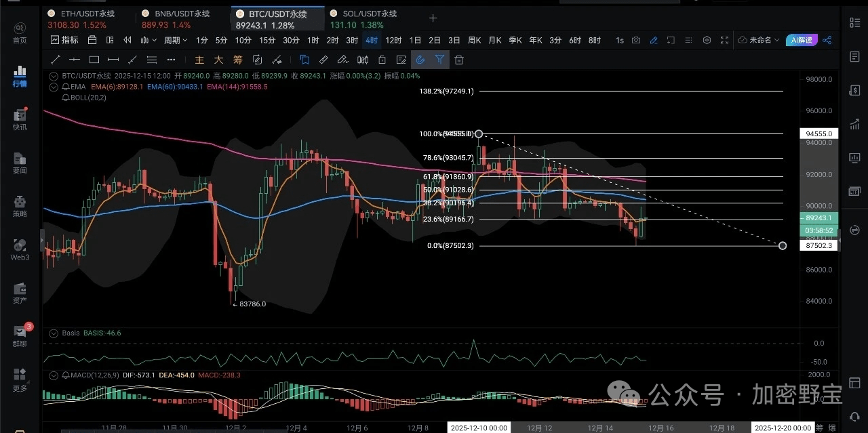Screen dimensions: 868x433
Task: Click the AI解读 button
Action: [x=802, y=40]
